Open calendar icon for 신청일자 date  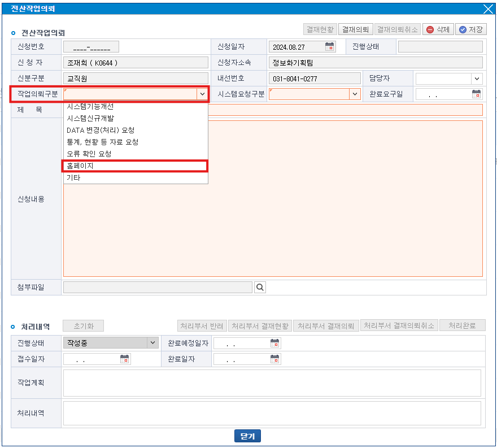(329, 47)
